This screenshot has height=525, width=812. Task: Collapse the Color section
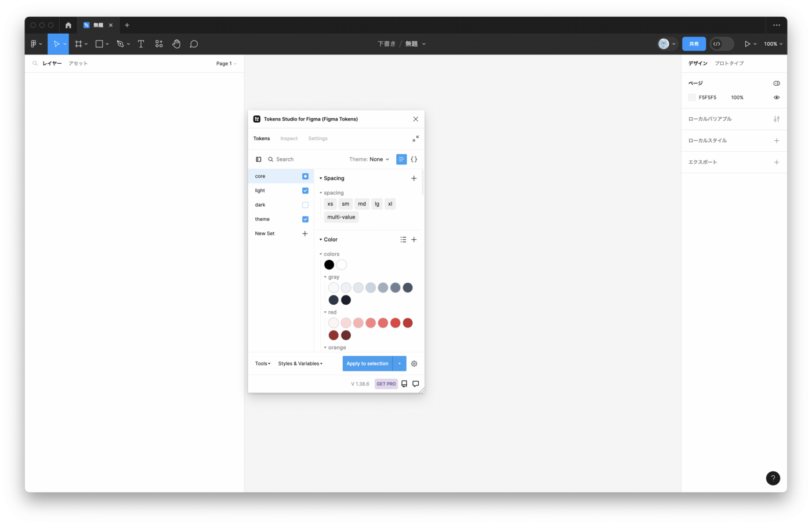click(321, 239)
